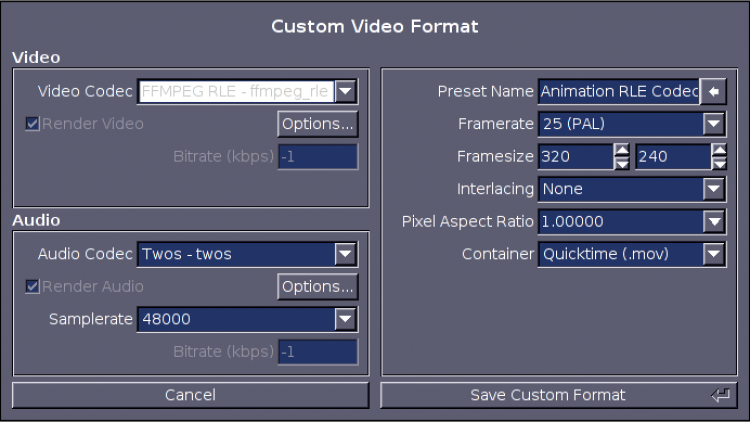Click the Framesize width field 320
Viewport: 750px width, 422px height.
click(x=576, y=156)
